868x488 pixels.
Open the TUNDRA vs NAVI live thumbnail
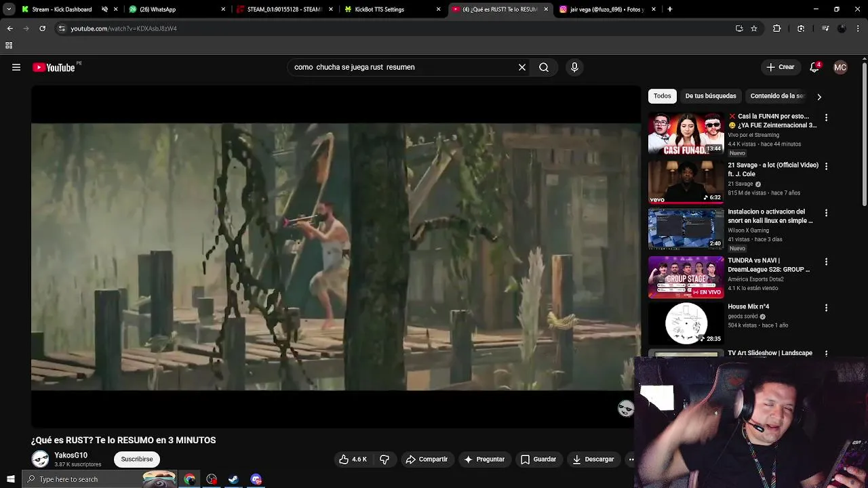coord(686,277)
